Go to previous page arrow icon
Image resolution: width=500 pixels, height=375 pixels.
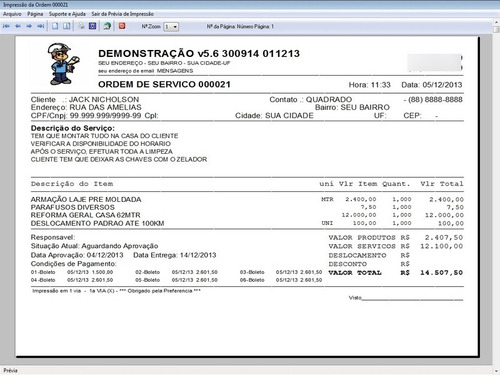pyautogui.click(x=18, y=26)
